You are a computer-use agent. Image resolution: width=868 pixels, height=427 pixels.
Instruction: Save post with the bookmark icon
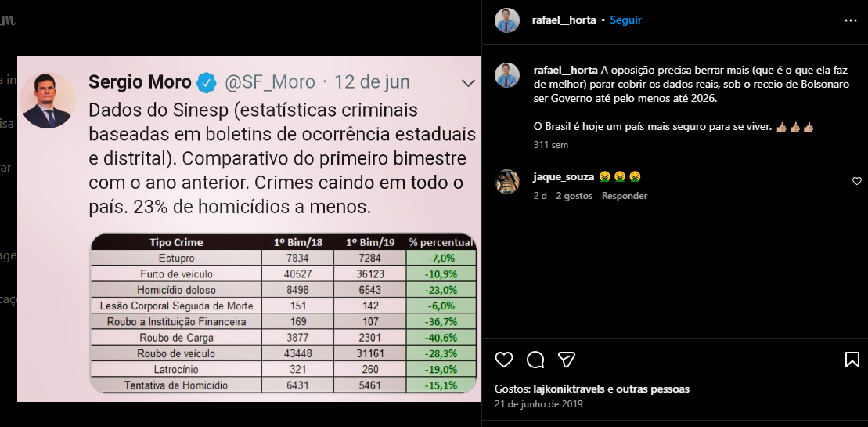point(852,360)
